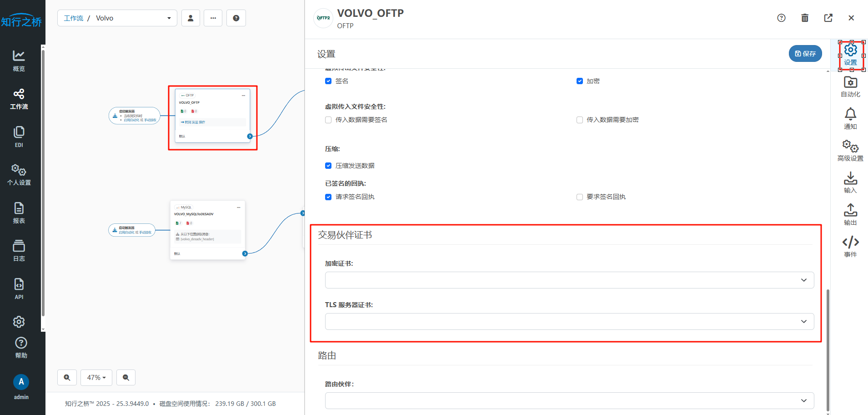Screen dimensions: 868x415
Task: Open the 自动化 automation tab
Action: point(850,86)
